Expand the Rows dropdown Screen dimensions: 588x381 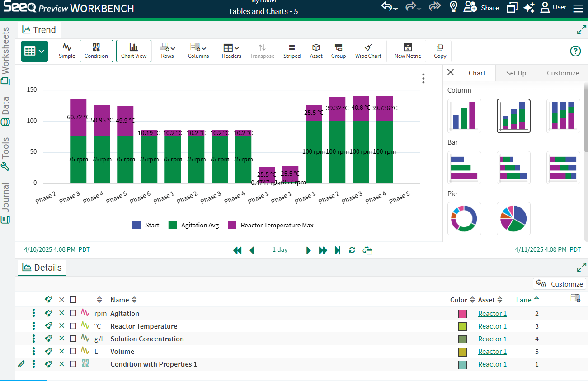point(167,51)
